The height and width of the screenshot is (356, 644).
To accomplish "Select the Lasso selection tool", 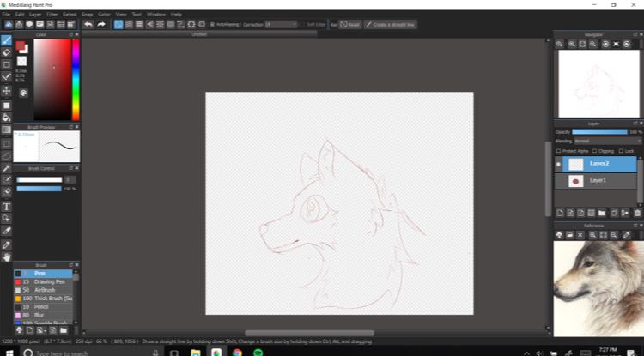I will [6, 156].
